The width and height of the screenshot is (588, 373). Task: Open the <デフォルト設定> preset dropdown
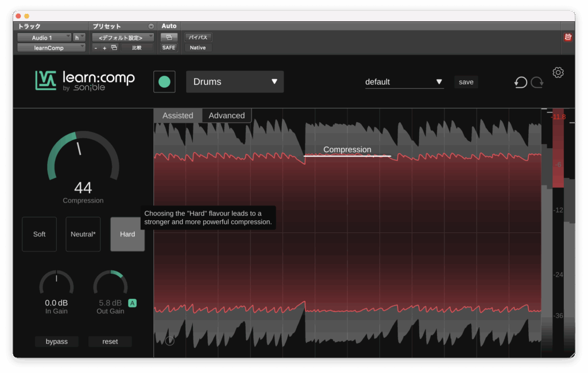click(123, 37)
